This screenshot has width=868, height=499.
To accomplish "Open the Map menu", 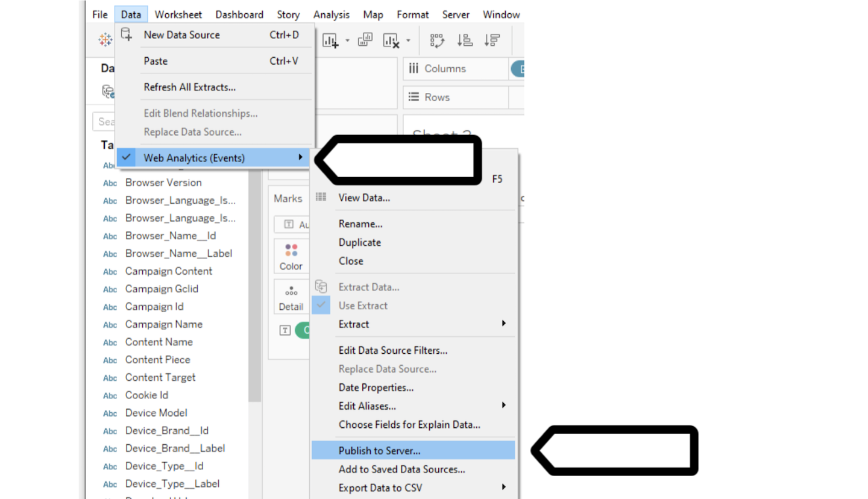I will [x=373, y=14].
